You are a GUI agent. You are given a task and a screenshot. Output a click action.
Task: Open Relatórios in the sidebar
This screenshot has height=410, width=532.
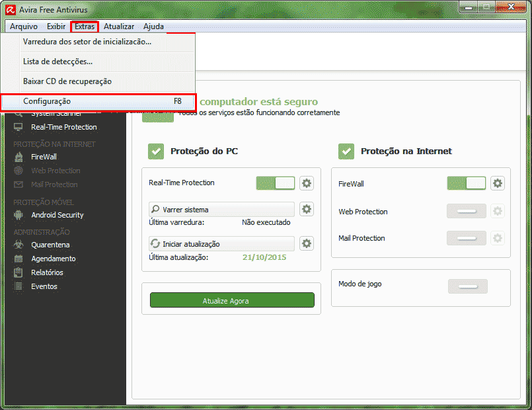(x=47, y=272)
